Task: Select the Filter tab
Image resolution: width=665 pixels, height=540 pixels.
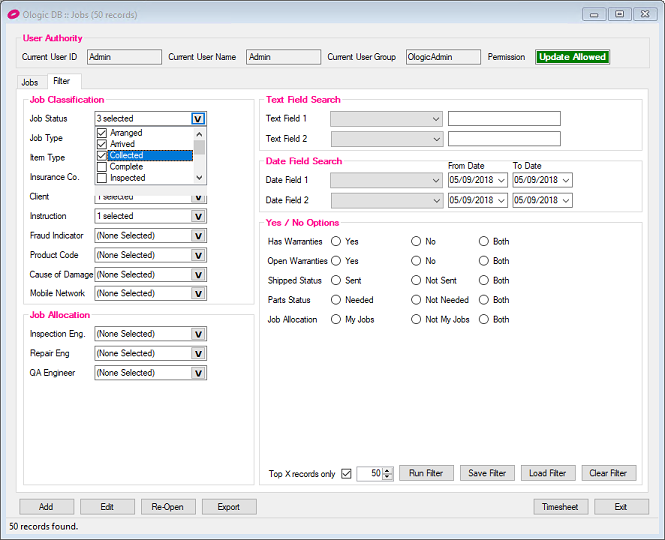Action: [62, 81]
